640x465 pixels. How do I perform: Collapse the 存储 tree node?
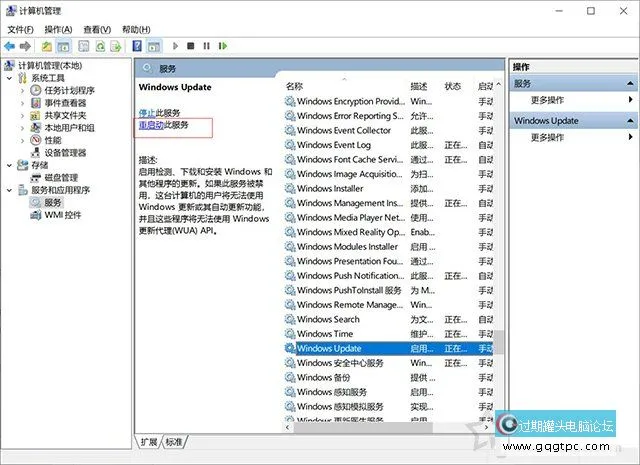(9, 165)
